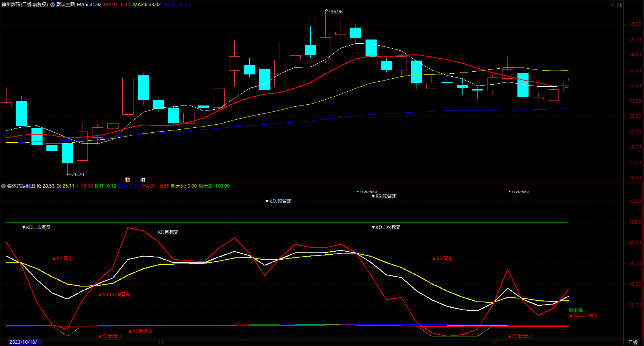Viewport: 644px width, 346px height.
Task: Toggle the side panel icon at top-right
Action: click(620, 5)
